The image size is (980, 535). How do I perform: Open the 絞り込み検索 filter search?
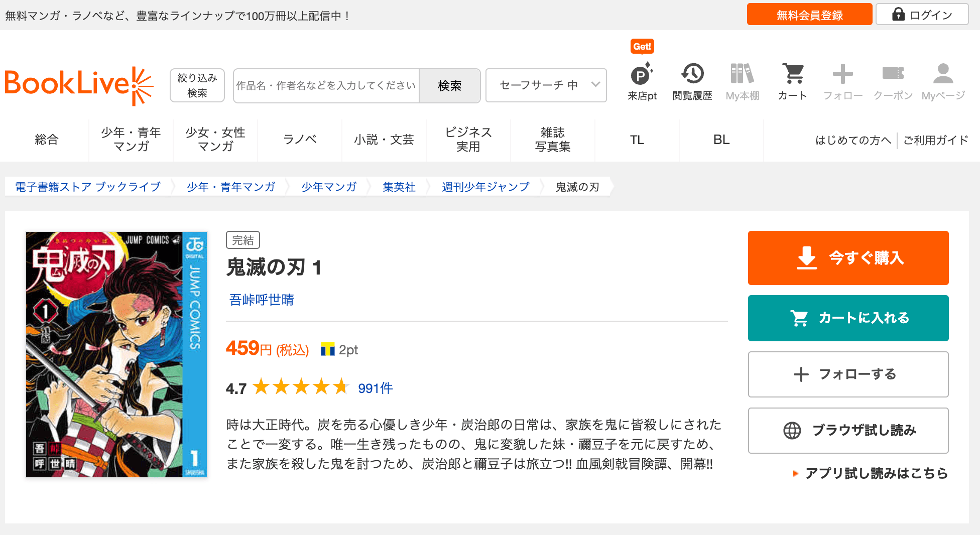click(x=197, y=85)
